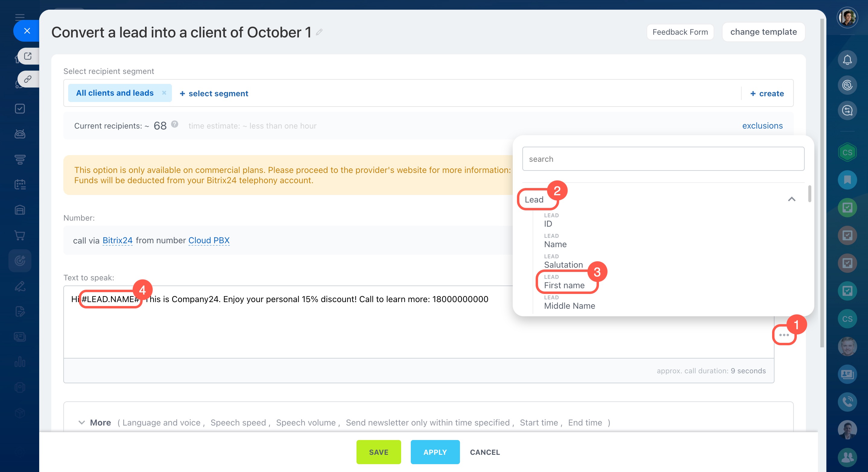Click the copy link icon
The width and height of the screenshot is (868, 472).
click(28, 79)
